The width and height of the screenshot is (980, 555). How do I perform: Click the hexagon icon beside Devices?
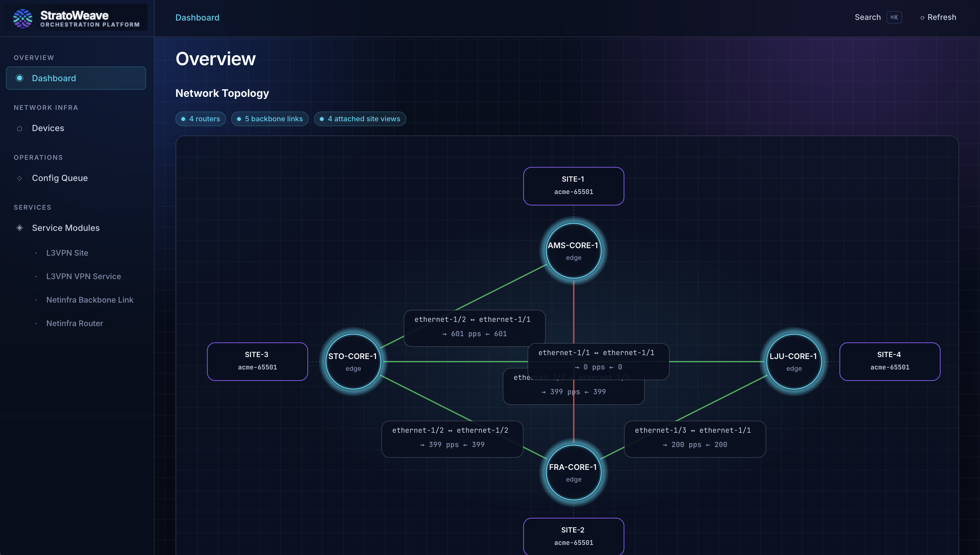(x=20, y=128)
